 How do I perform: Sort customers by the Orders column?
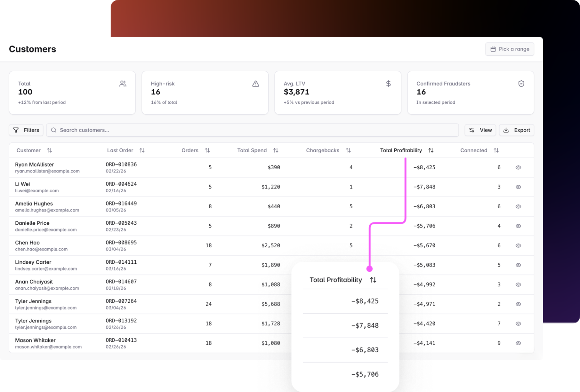[190, 150]
